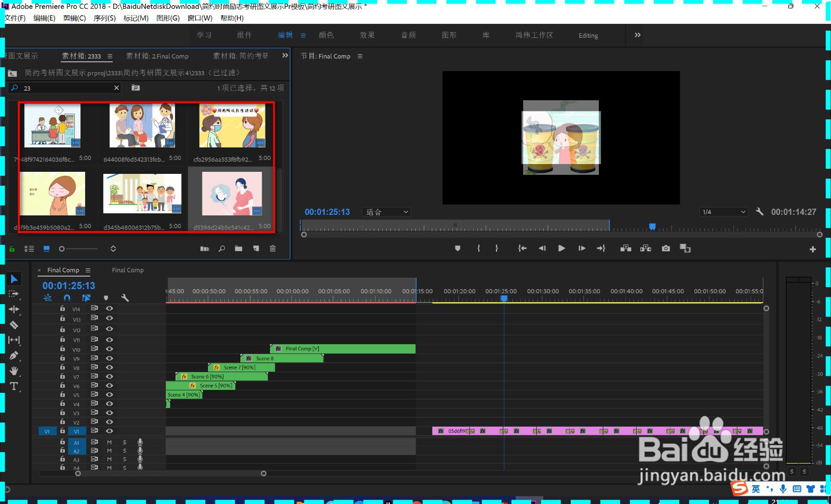The image size is (831, 504).
Task: Open the 序列(S) menu
Action: point(105,18)
